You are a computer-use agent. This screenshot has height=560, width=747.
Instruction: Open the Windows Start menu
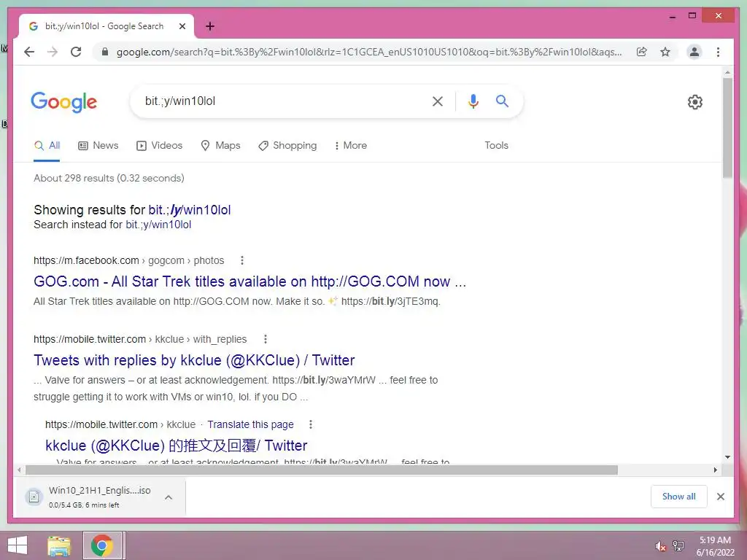(x=18, y=545)
